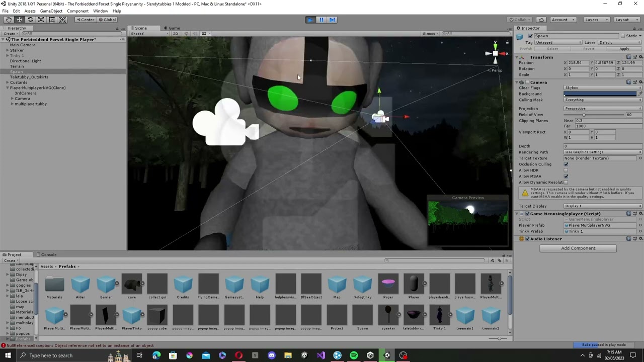
Task: Open the Tag dropdown showing Untagged
Action: pos(558,43)
